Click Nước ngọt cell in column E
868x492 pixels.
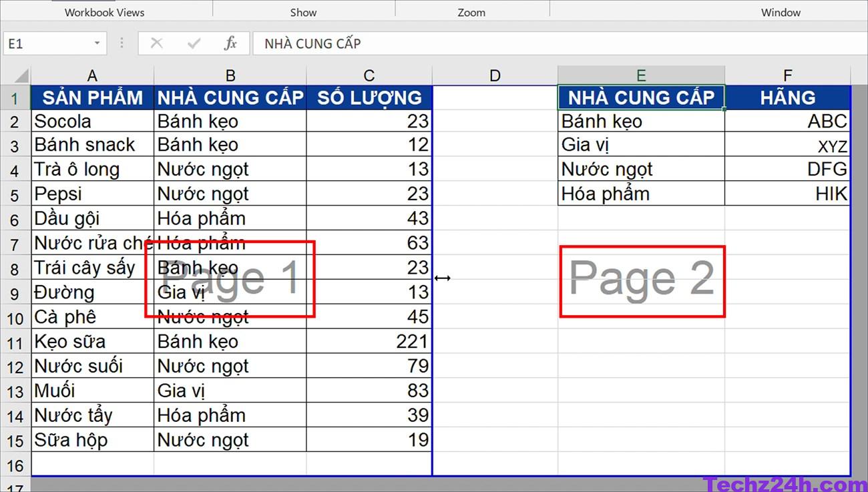(641, 170)
